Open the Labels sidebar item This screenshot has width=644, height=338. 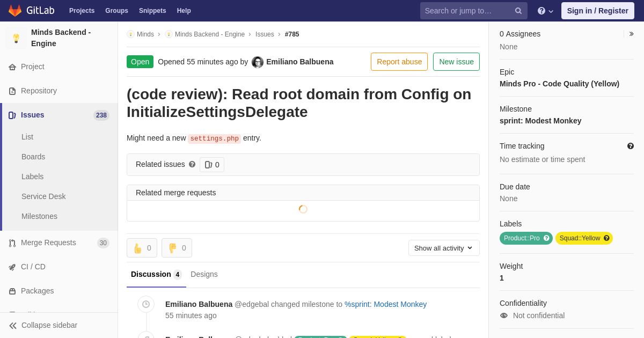(x=32, y=177)
